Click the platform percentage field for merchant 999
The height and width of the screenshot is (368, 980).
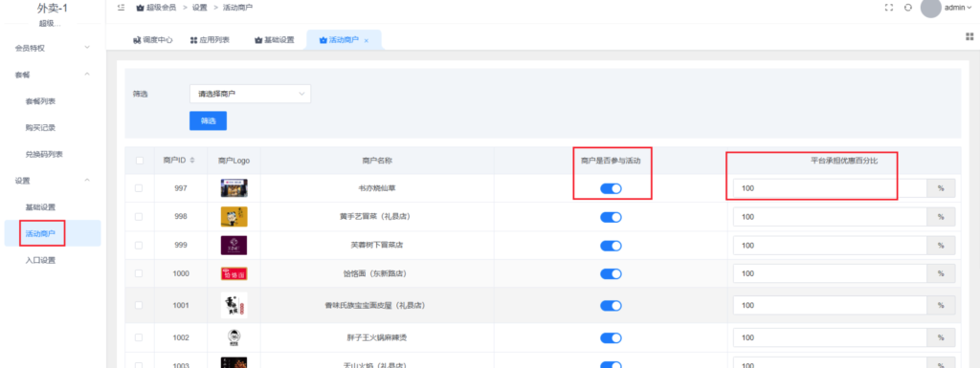[830, 245]
